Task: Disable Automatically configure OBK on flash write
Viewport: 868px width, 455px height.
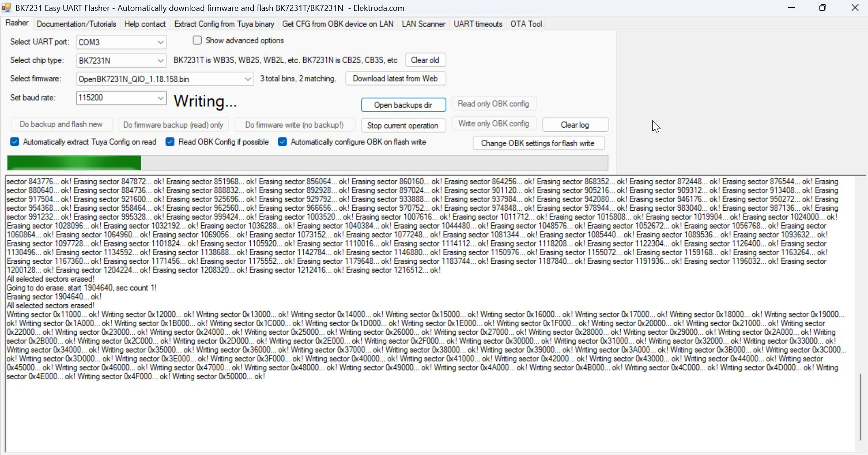Action: point(282,142)
